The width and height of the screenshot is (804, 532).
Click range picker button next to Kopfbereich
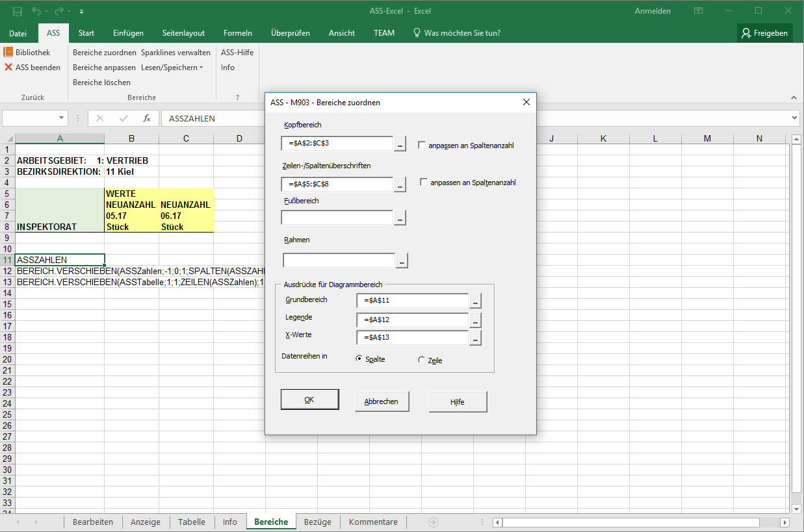tap(400, 144)
